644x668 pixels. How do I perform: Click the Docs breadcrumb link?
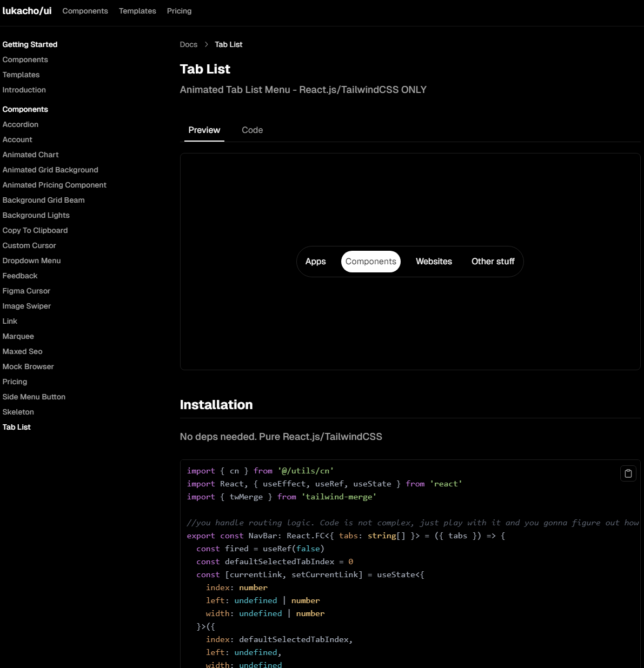click(x=189, y=44)
